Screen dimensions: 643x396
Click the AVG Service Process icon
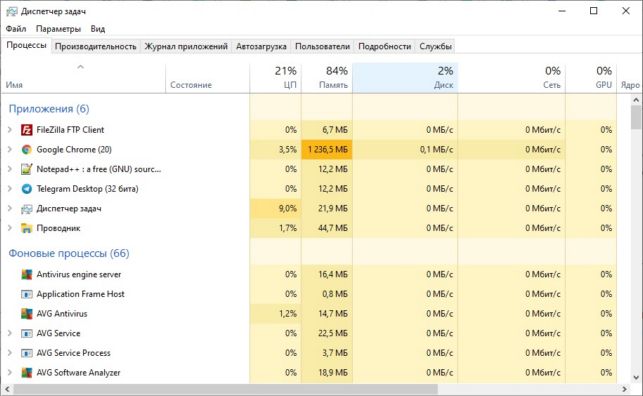pos(27,353)
